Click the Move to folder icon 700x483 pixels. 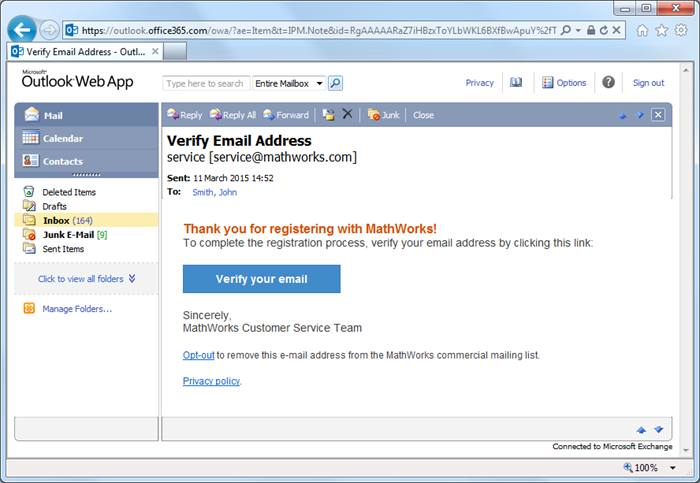[x=328, y=115]
